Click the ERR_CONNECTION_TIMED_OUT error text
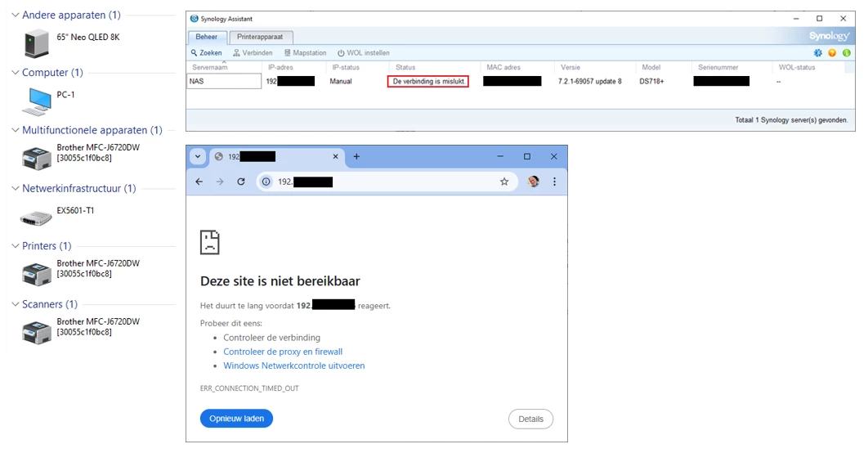868x453 pixels. (249, 388)
